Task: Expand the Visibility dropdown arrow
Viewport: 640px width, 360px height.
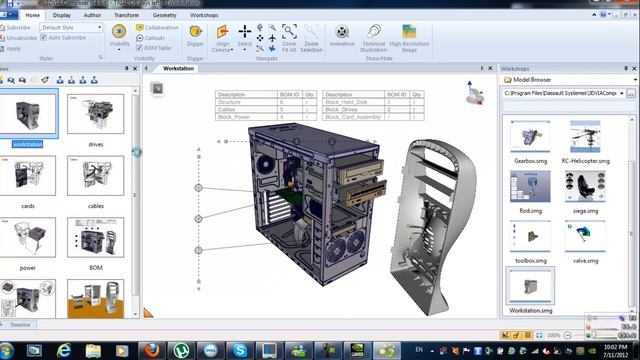Action: [x=119, y=50]
